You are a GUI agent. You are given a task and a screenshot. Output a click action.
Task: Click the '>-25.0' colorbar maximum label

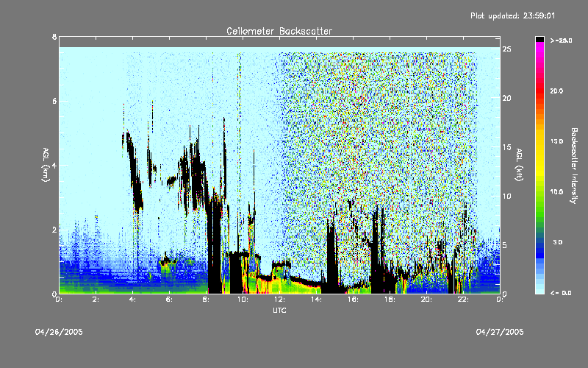coord(561,40)
